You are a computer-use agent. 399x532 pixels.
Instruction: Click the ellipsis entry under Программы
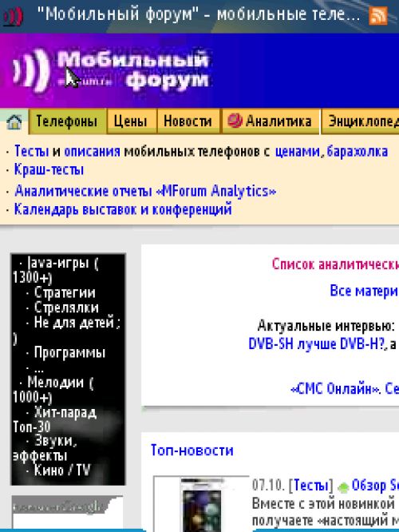pyautogui.click(x=38, y=369)
